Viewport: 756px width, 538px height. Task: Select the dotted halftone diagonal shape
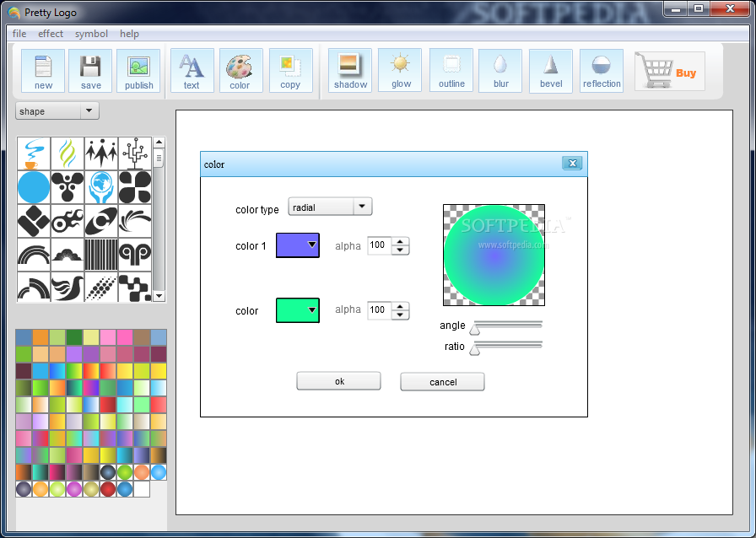[x=101, y=288]
